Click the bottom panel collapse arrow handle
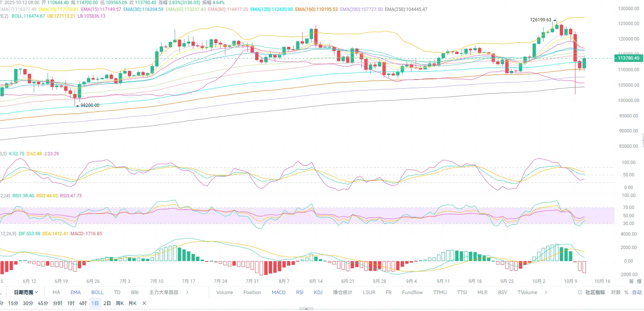Screen dimensions: 644x311 (x=306, y=309)
